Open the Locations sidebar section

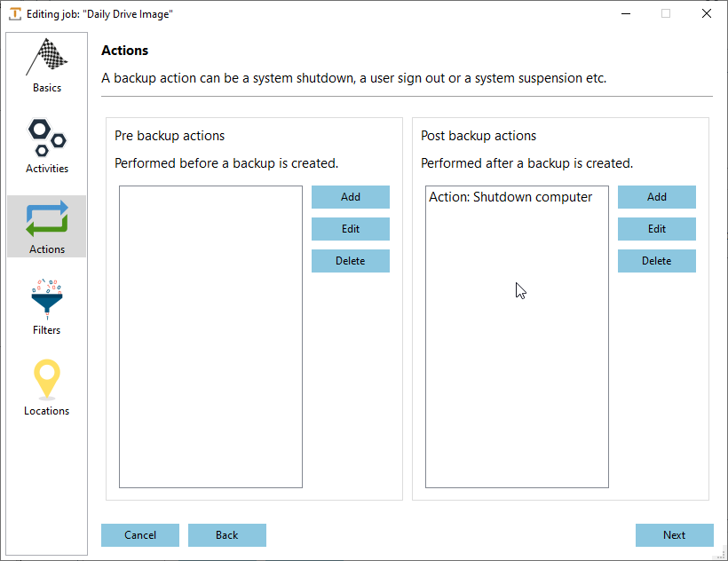[46, 410]
